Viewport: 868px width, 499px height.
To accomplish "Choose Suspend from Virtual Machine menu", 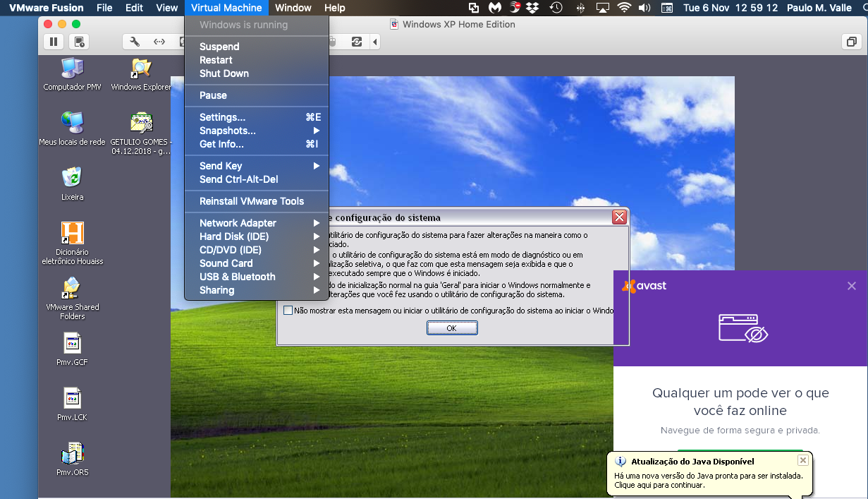I will point(257,47).
